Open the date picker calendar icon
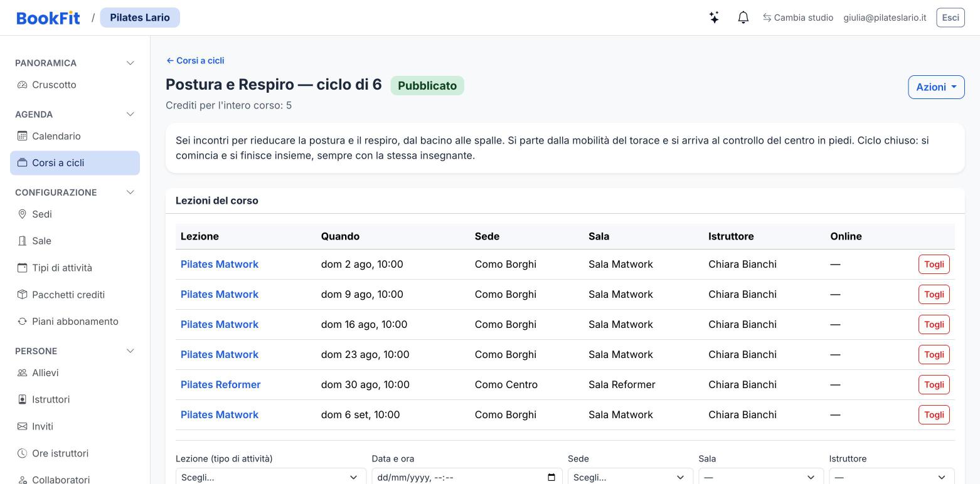Screen dimensions: 980x484 tap(551, 478)
